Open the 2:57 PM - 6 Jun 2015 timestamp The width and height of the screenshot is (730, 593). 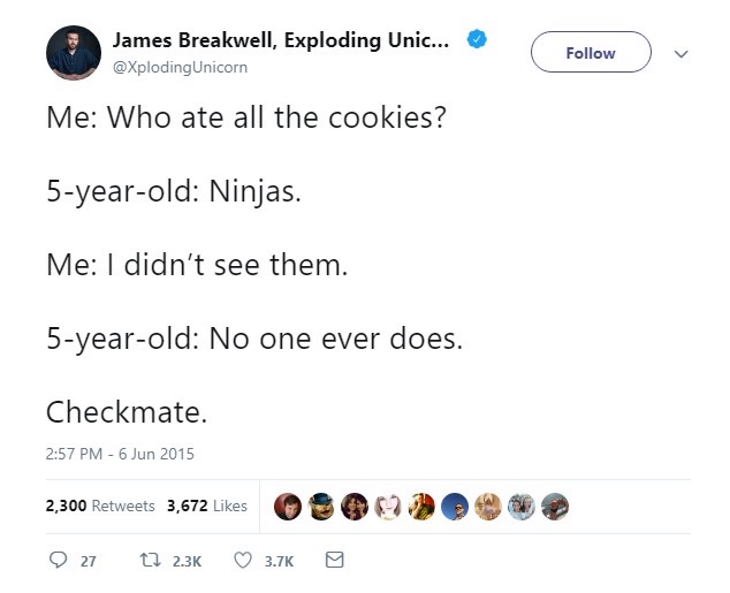[120, 453]
